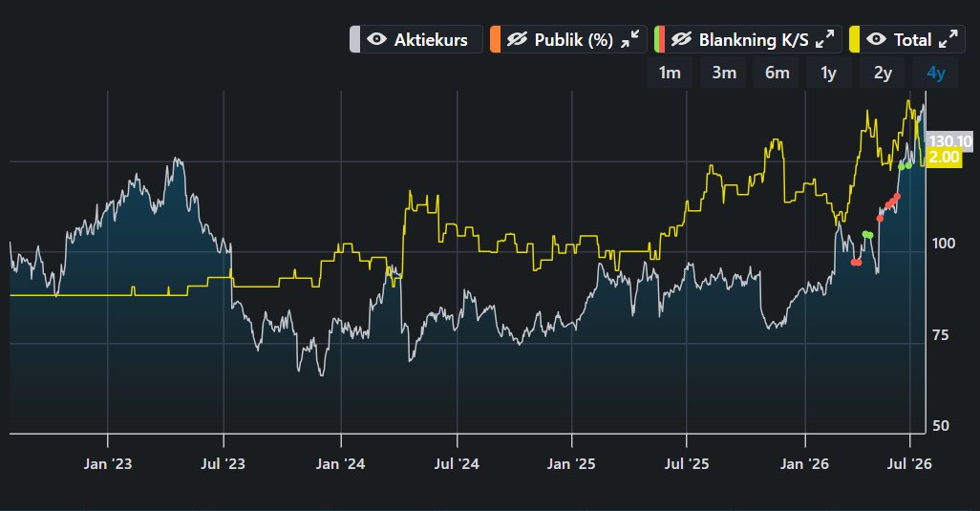This screenshot has height=511, width=980.
Task: Click the Jul '23 axis label
Action: pos(224,464)
